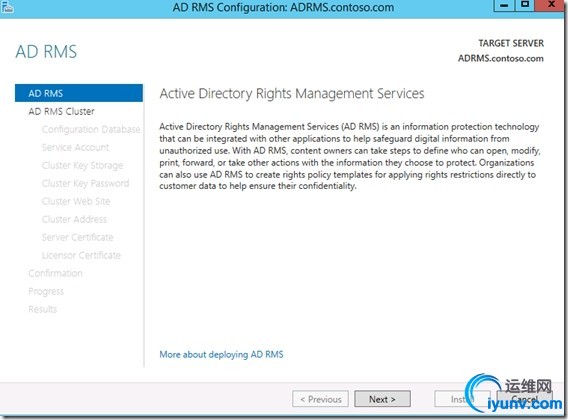Go to the Cluster Address step
Image resolution: width=568 pixels, height=420 pixels.
[74, 219]
